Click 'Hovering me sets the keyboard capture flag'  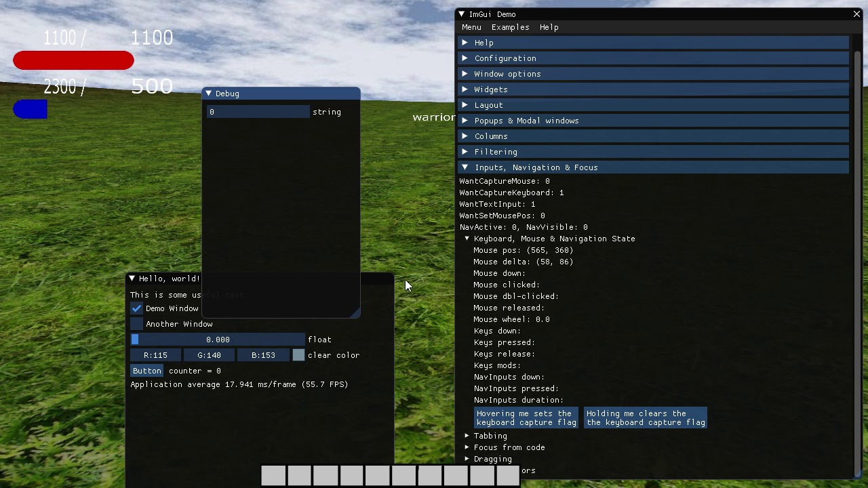tap(526, 418)
